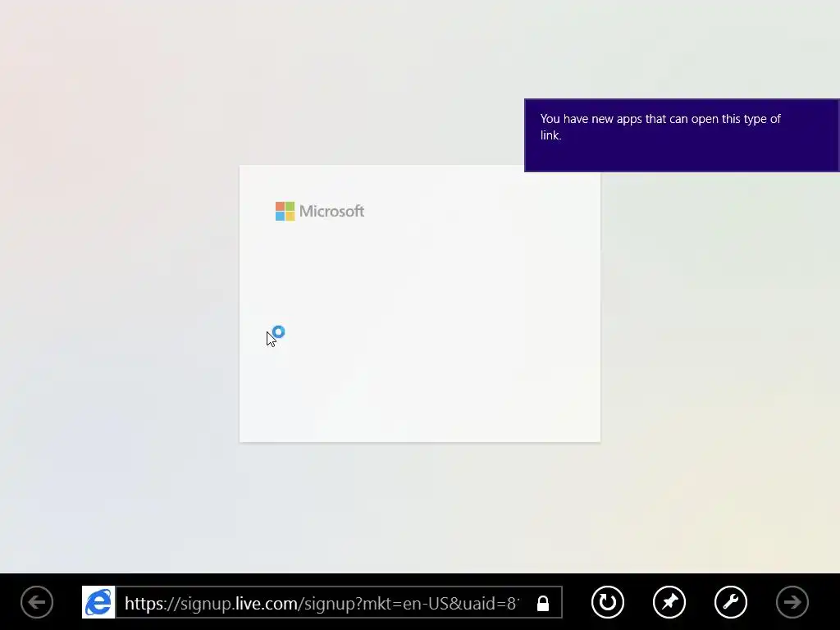The width and height of the screenshot is (840, 630).
Task: Select the signup.live.com address bar
Action: [339, 602]
